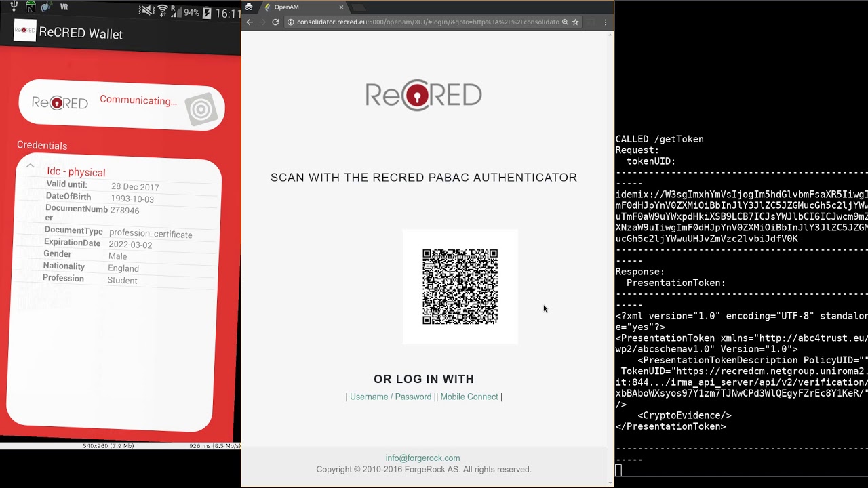The image size is (868, 488).
Task: Click 'SCAN WITH THE RECRED PABAC AUTHENTICATOR' heading
Action: point(424,178)
